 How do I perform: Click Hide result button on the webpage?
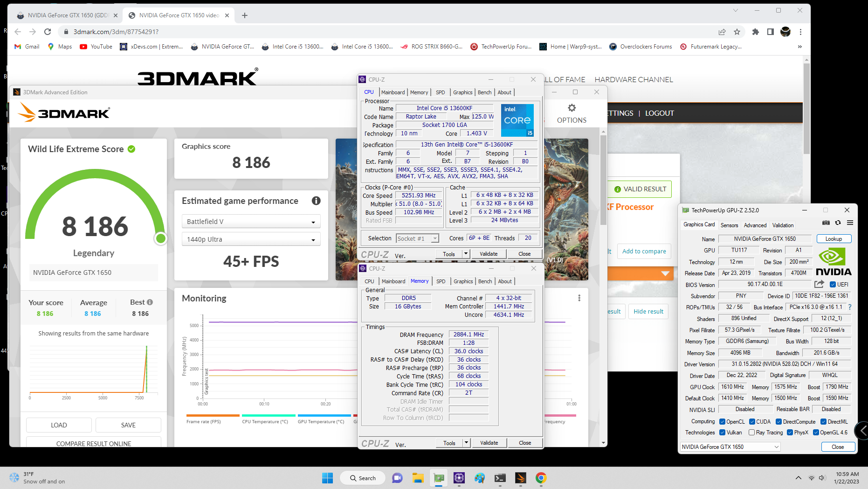[x=648, y=311]
